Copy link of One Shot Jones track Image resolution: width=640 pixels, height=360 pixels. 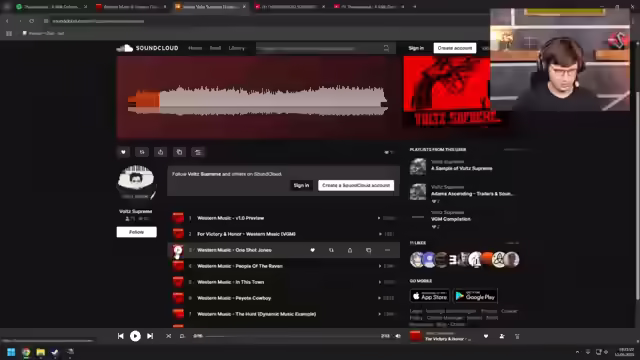click(369, 250)
